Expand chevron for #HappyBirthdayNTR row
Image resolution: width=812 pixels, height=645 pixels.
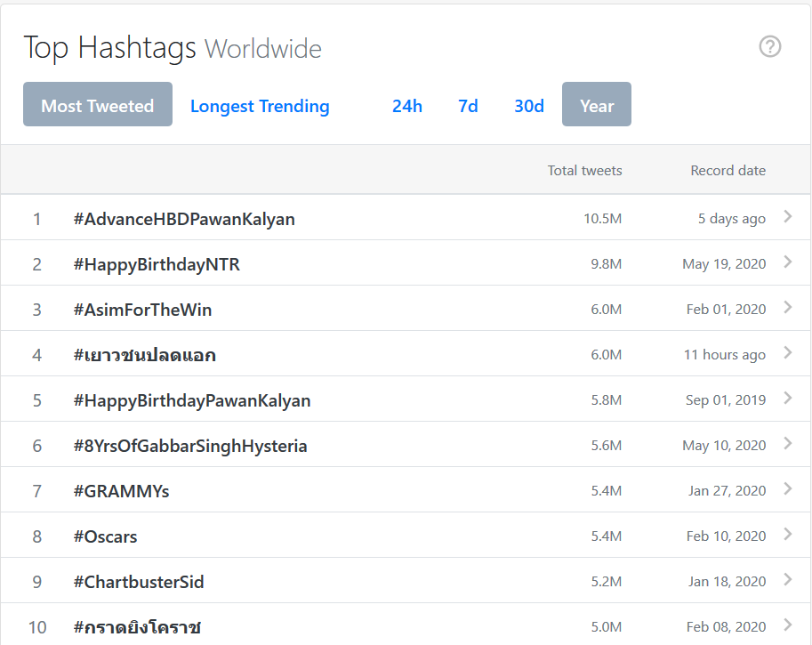tap(788, 262)
